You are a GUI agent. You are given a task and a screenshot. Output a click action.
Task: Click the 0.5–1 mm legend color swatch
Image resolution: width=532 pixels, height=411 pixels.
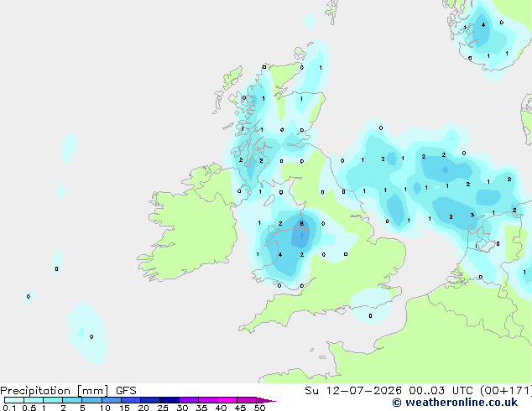tap(34, 400)
